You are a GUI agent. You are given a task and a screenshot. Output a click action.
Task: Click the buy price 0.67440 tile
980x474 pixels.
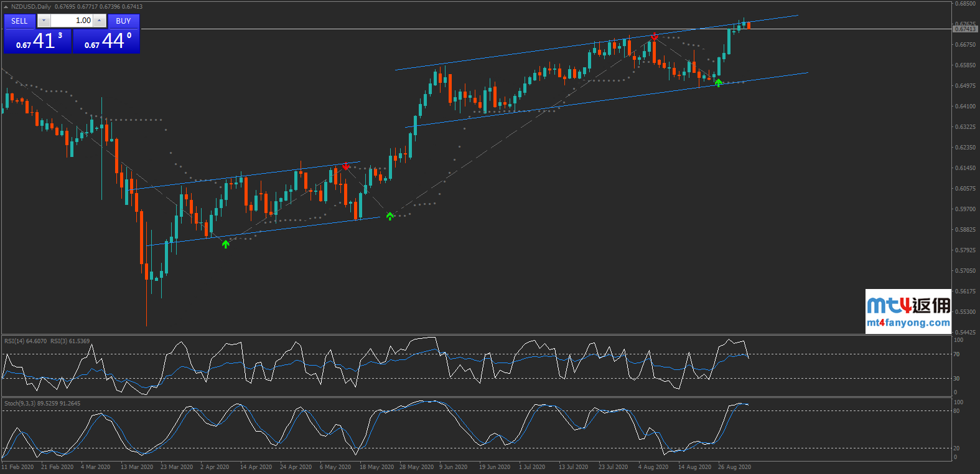(106, 41)
